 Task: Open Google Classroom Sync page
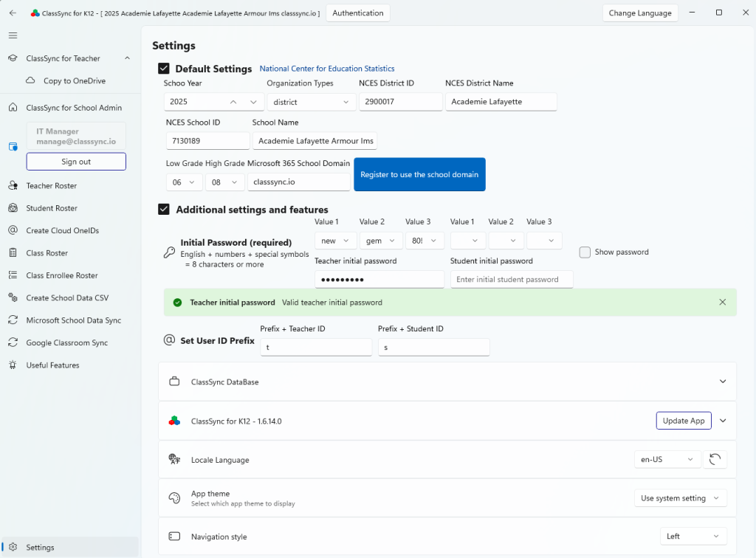pos(67,342)
